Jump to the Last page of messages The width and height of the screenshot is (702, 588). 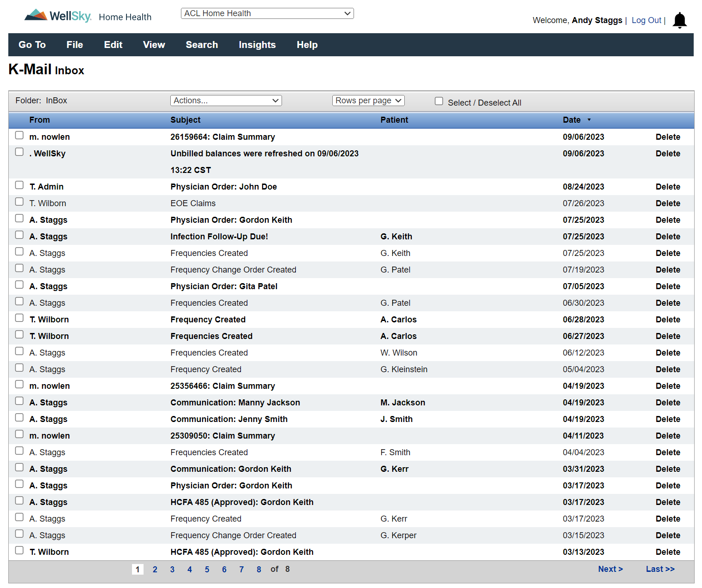point(660,569)
